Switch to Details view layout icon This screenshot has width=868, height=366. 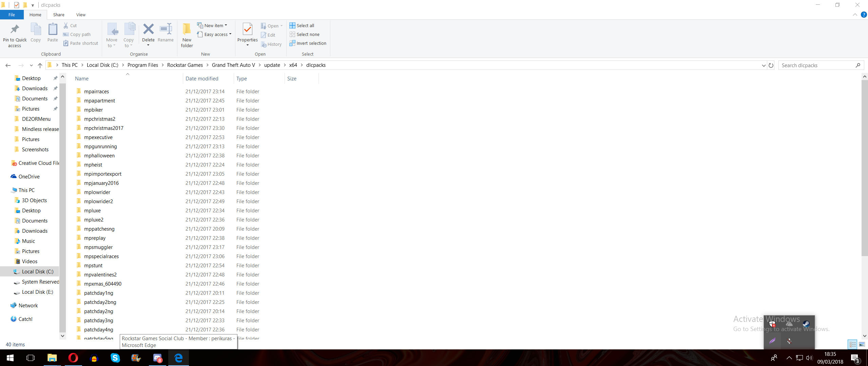click(x=852, y=344)
